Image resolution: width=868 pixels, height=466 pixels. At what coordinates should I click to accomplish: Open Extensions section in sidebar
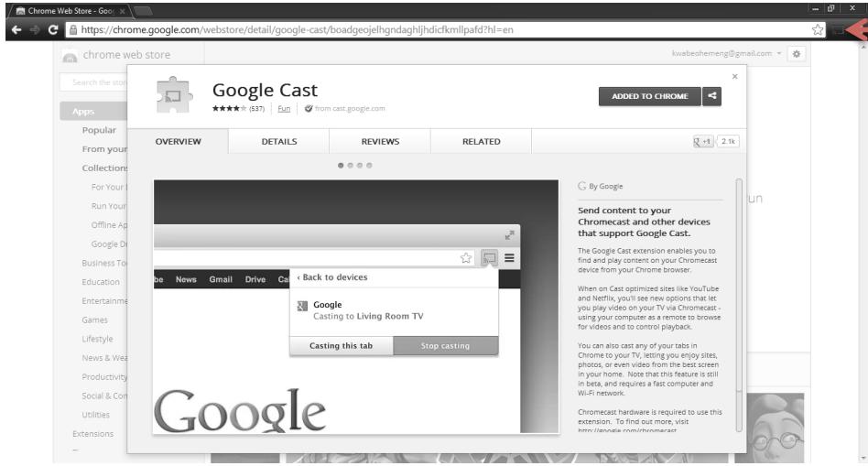(x=93, y=434)
